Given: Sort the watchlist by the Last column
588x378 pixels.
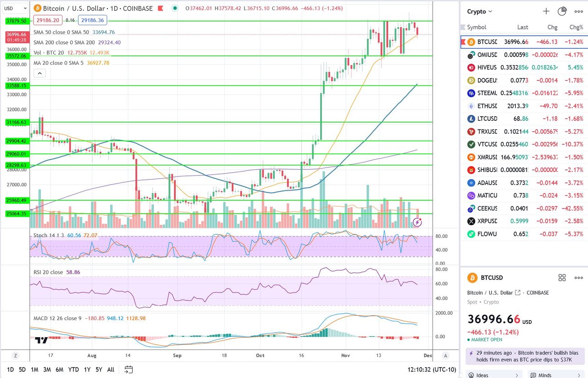Looking at the screenshot, I should [522, 27].
